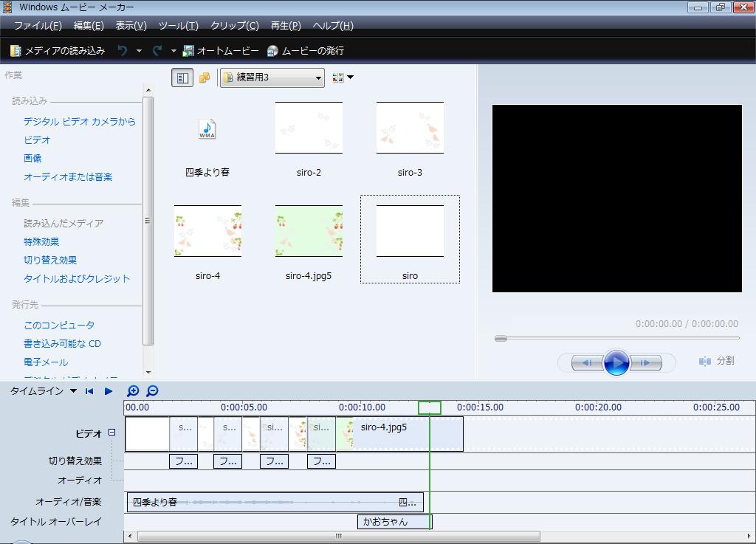Click the 分割 split clip button
The image size is (756, 544).
coord(716,361)
